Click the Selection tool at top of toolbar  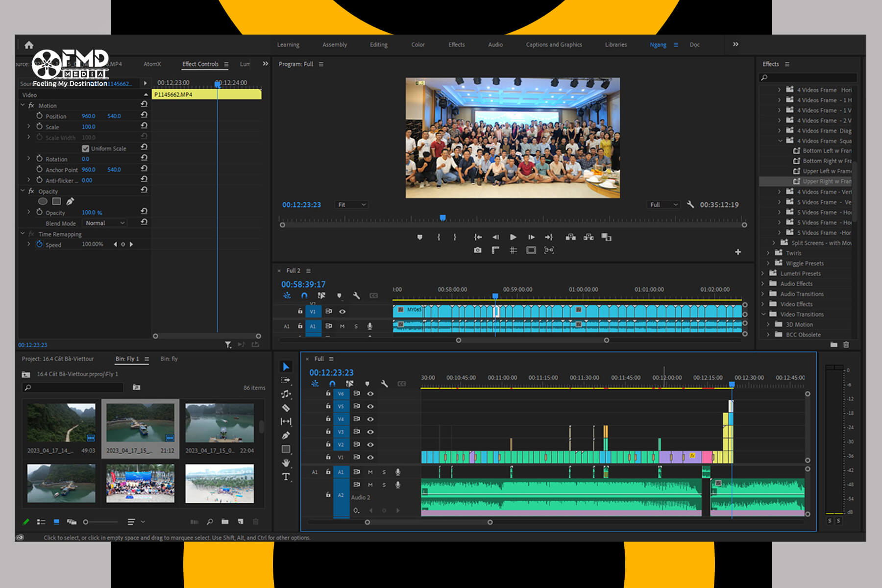click(x=286, y=367)
